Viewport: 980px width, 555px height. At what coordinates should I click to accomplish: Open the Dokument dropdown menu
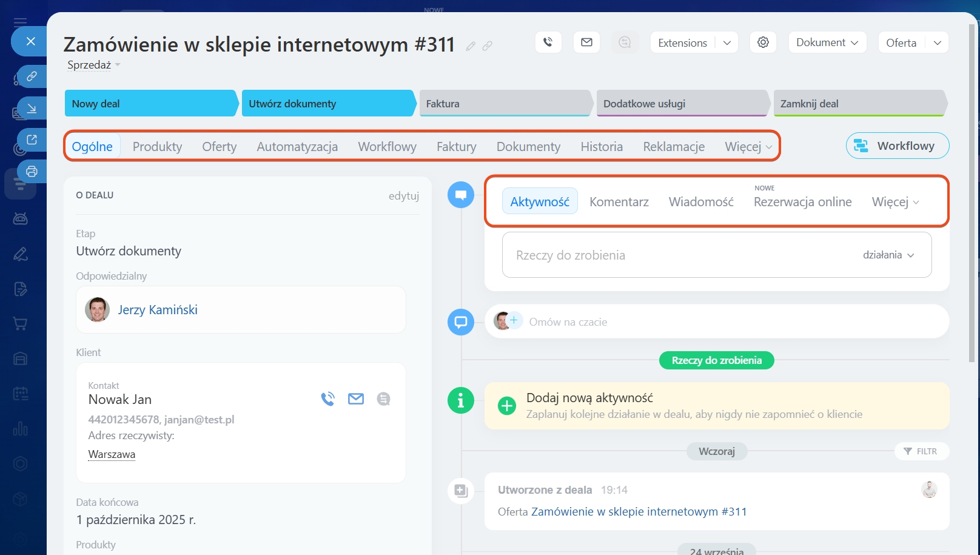coord(827,42)
